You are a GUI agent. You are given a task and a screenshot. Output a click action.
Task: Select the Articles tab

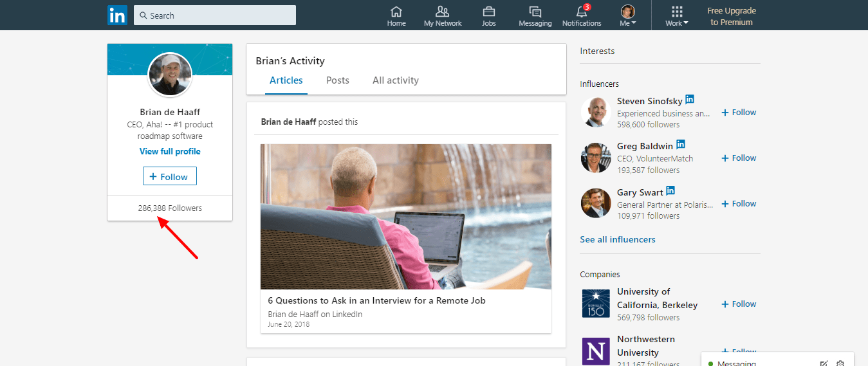[286, 80]
